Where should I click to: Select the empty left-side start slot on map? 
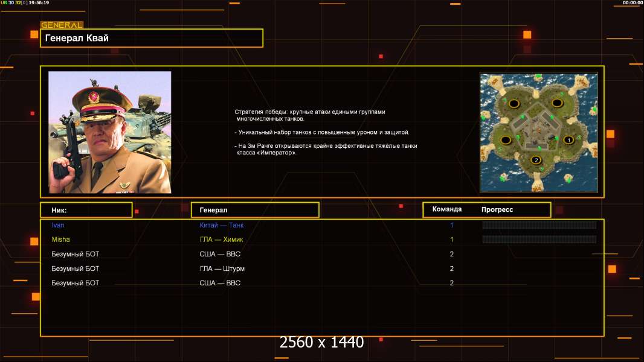[x=505, y=139]
